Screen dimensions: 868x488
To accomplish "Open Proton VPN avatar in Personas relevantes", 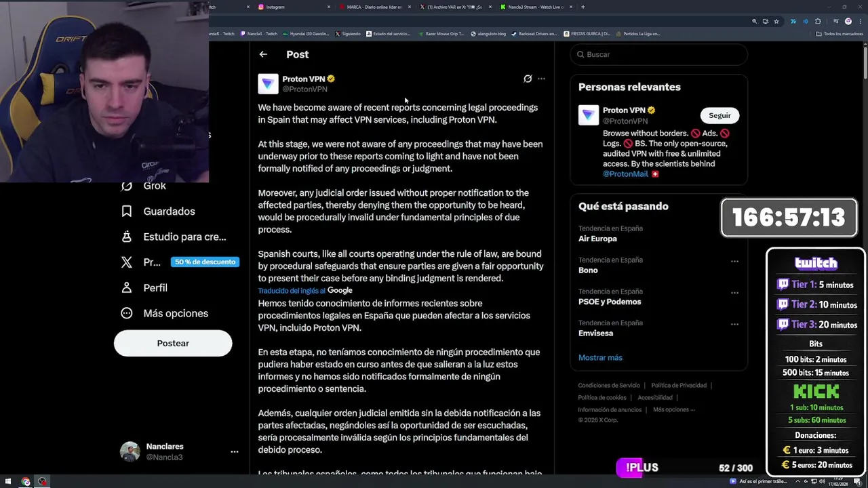I will pyautogui.click(x=589, y=115).
